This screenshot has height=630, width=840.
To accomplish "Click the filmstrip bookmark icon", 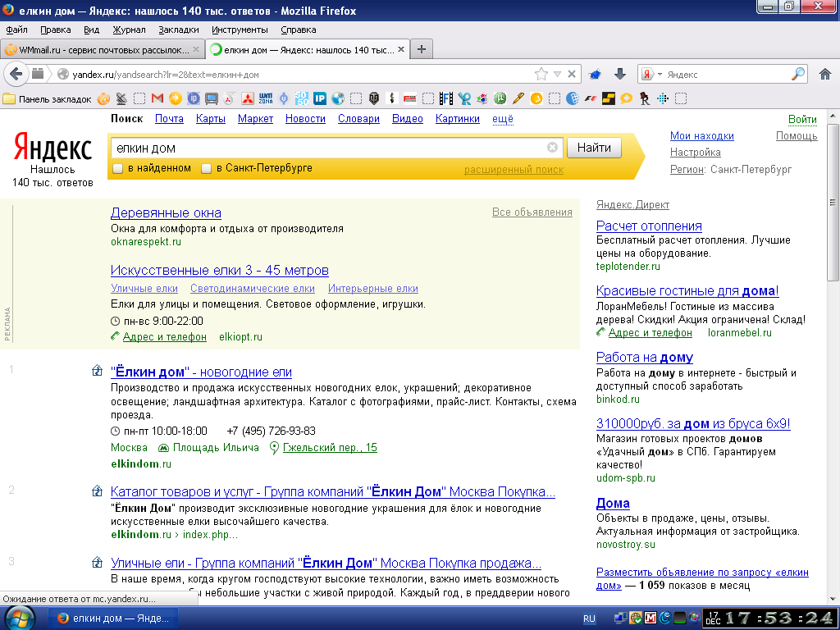I will click(445, 98).
